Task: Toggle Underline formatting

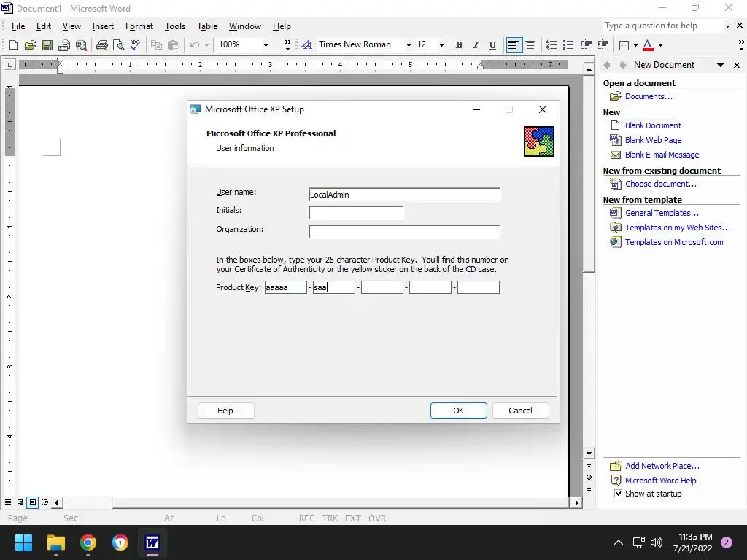Action: click(x=492, y=45)
